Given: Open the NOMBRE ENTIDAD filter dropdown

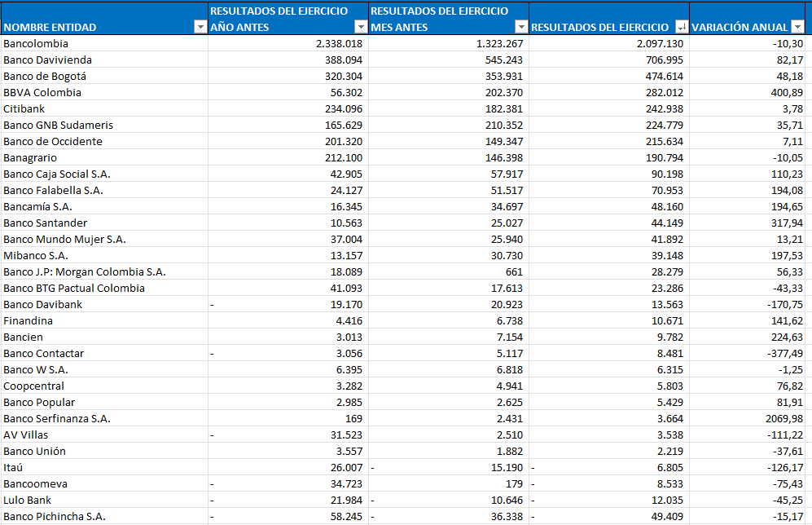Looking at the screenshot, I should (x=200, y=27).
